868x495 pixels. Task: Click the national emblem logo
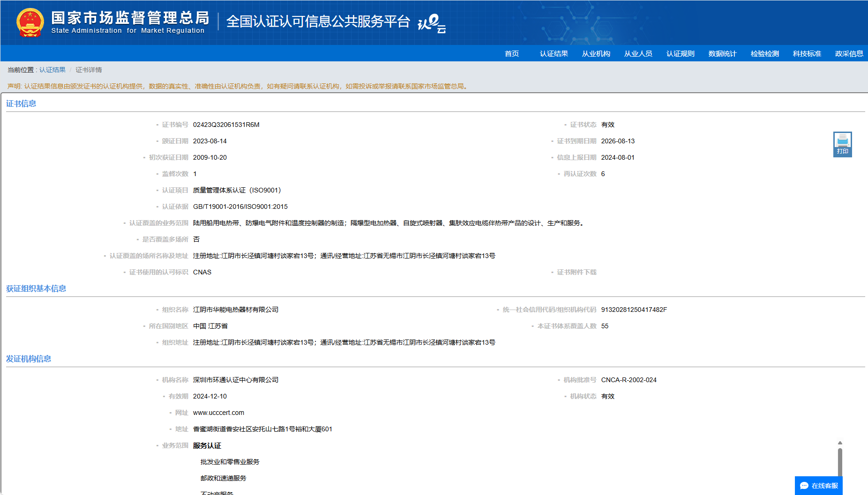click(30, 22)
